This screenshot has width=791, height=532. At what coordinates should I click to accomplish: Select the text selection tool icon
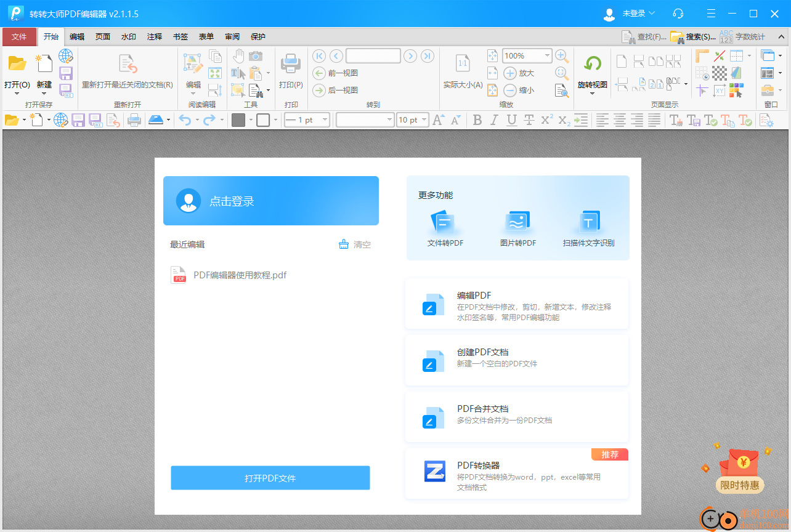click(238, 73)
